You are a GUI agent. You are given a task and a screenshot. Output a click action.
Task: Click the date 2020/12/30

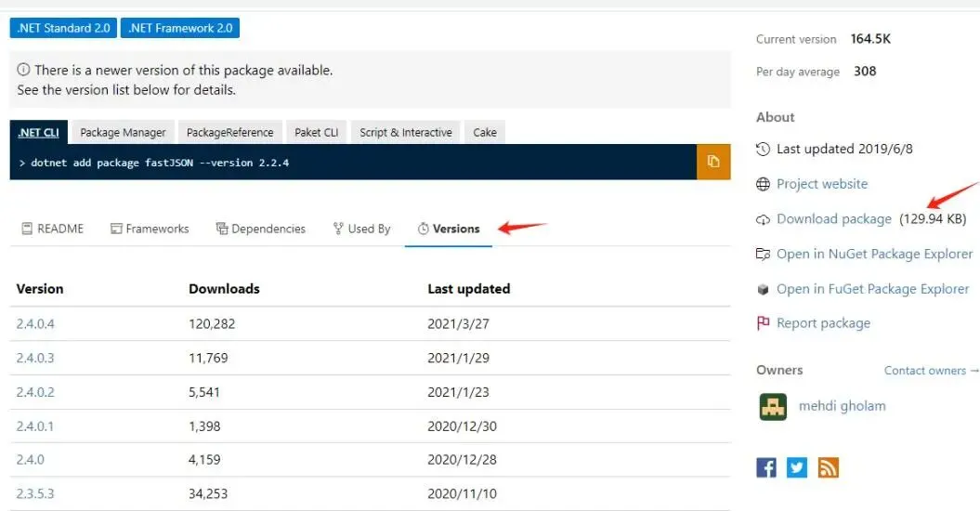[x=462, y=426]
